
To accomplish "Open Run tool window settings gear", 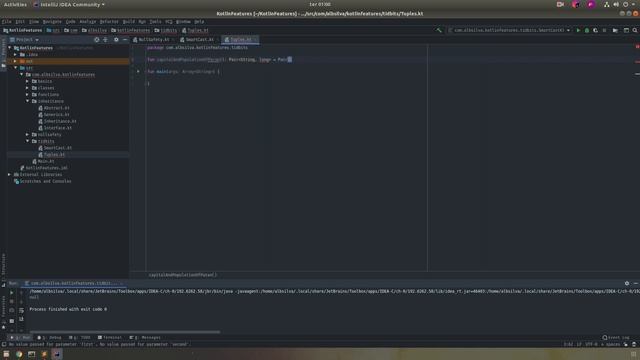I will click(x=627, y=283).
